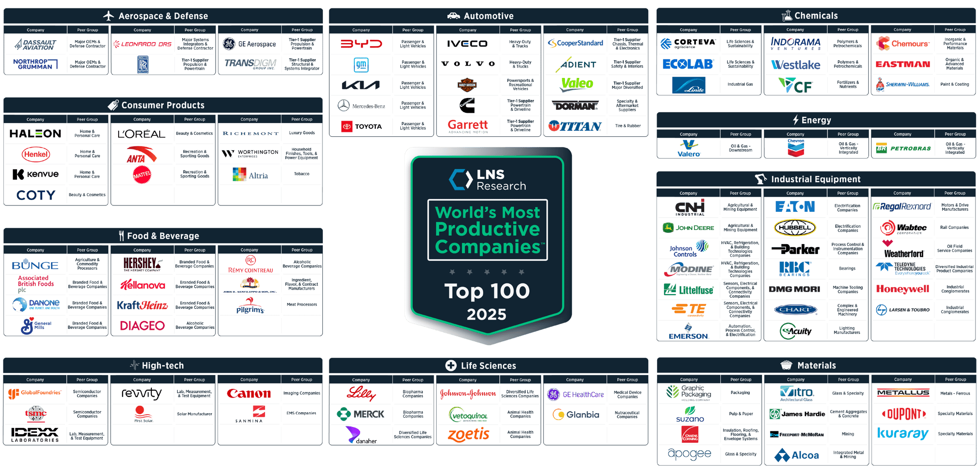Select the medical cross icon on Life Sciences header
980x474 pixels.
(x=451, y=365)
